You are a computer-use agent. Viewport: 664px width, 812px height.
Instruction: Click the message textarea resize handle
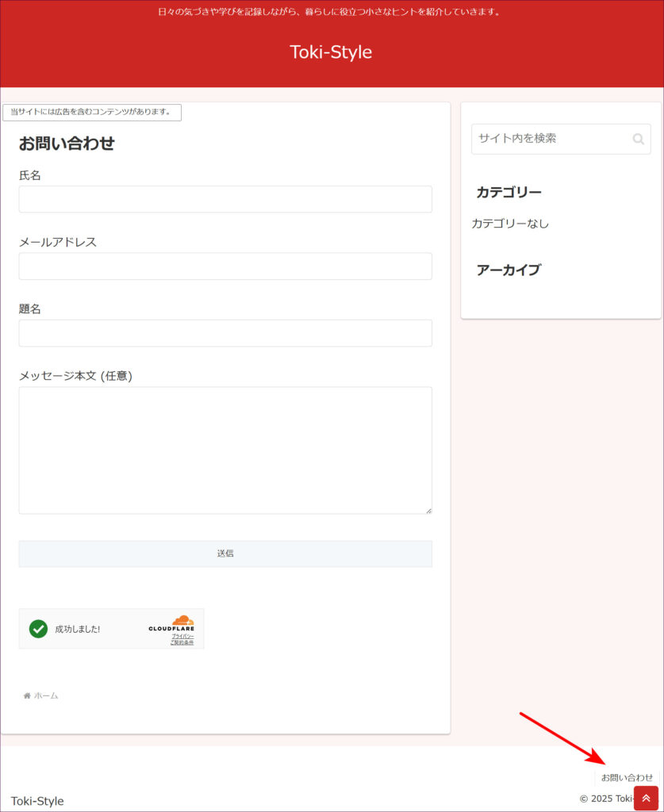(428, 510)
